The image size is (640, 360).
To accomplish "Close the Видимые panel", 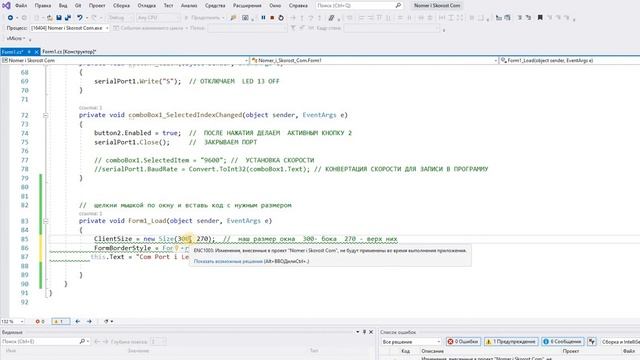I will (x=371, y=332).
